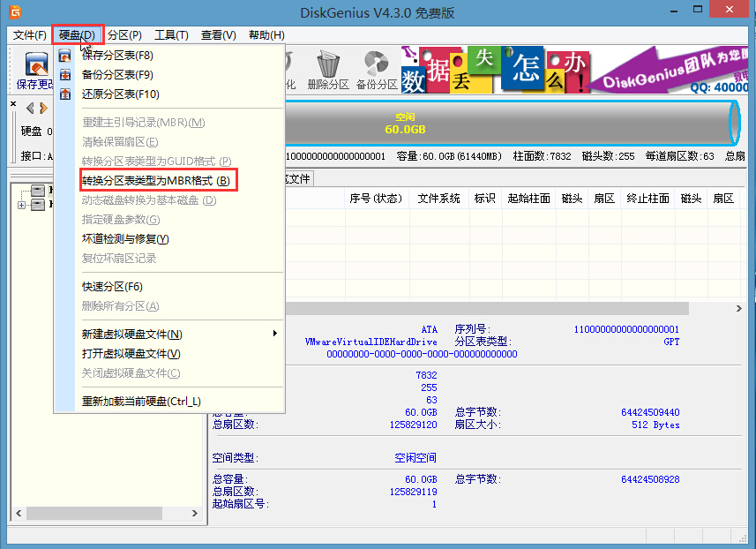Open the 分区(P) menu
The width and height of the screenshot is (756, 549).
click(x=124, y=35)
